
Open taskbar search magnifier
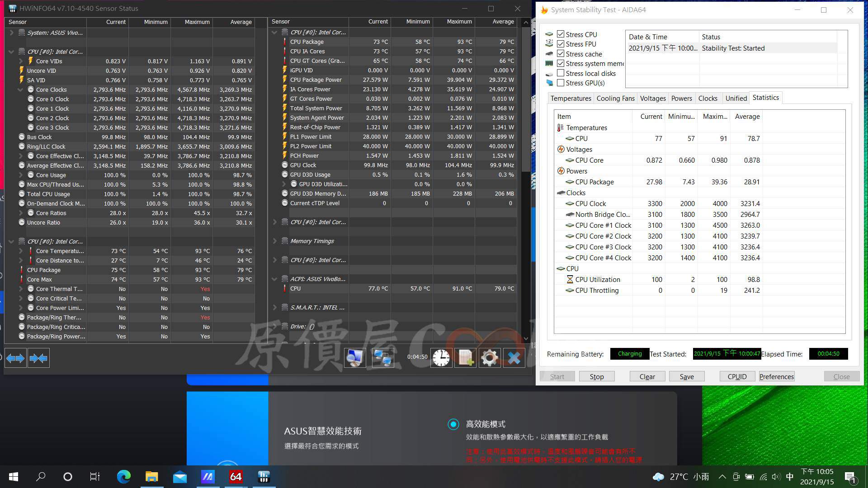(x=41, y=477)
